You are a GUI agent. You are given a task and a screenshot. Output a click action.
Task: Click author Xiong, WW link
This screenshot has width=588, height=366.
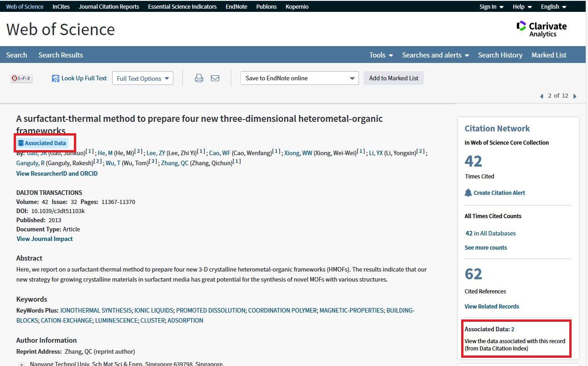298,153
